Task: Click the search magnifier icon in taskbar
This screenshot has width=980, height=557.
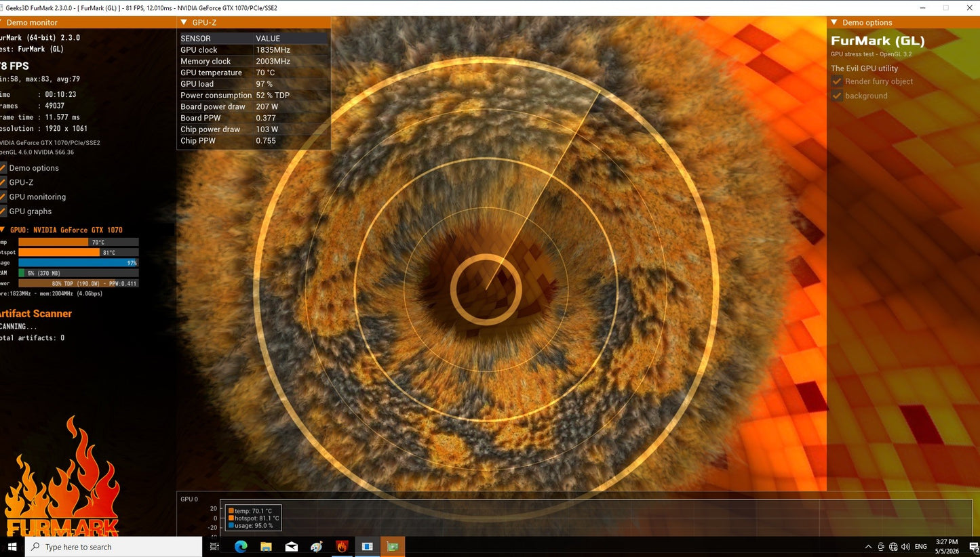Action: [36, 547]
